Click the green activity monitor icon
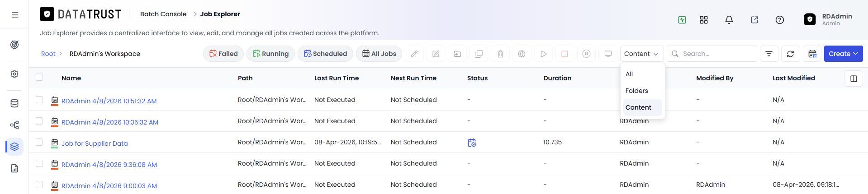The image size is (868, 194). [x=682, y=20]
